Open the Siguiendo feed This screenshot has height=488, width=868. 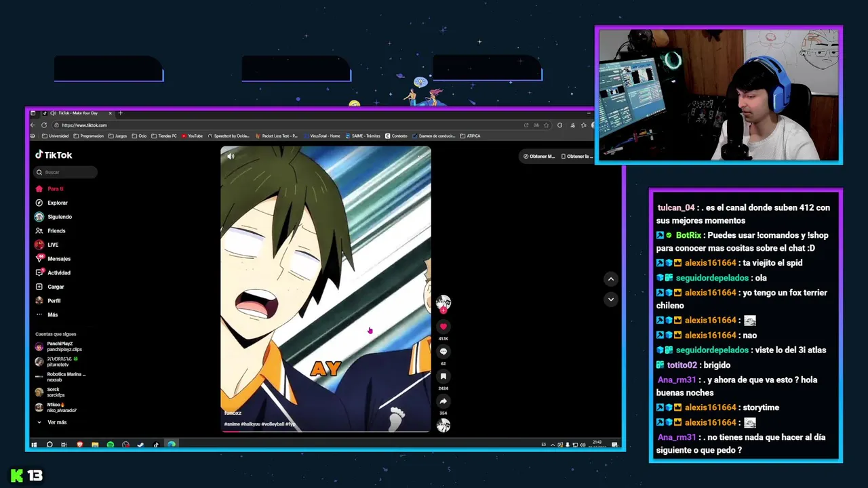(x=54, y=217)
